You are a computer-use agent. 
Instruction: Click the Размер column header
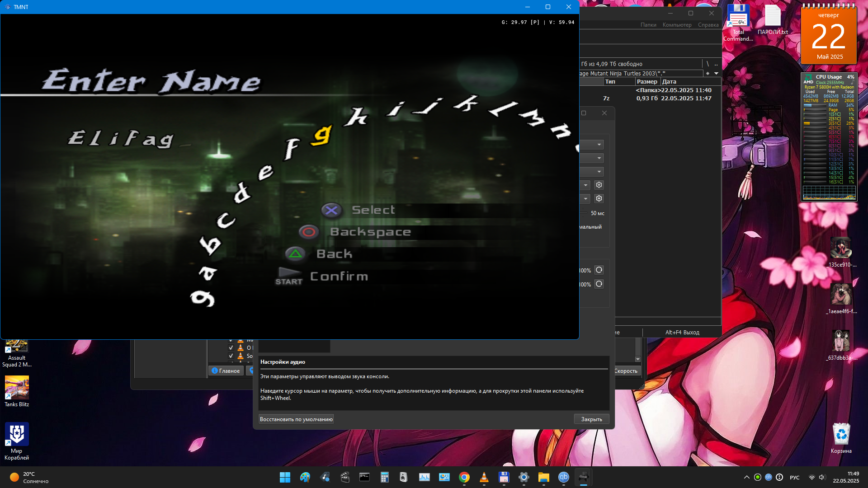[647, 82]
